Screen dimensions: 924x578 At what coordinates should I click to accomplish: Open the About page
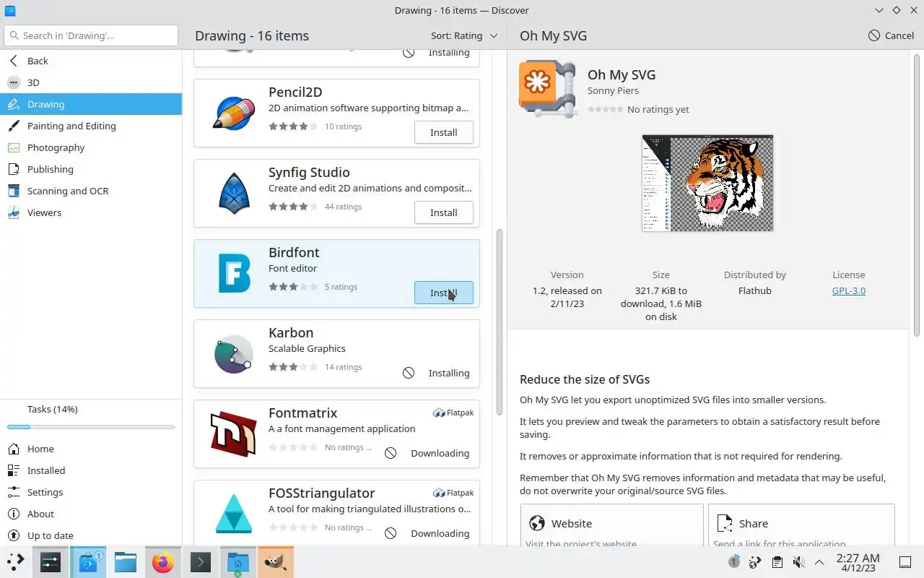(x=91, y=514)
